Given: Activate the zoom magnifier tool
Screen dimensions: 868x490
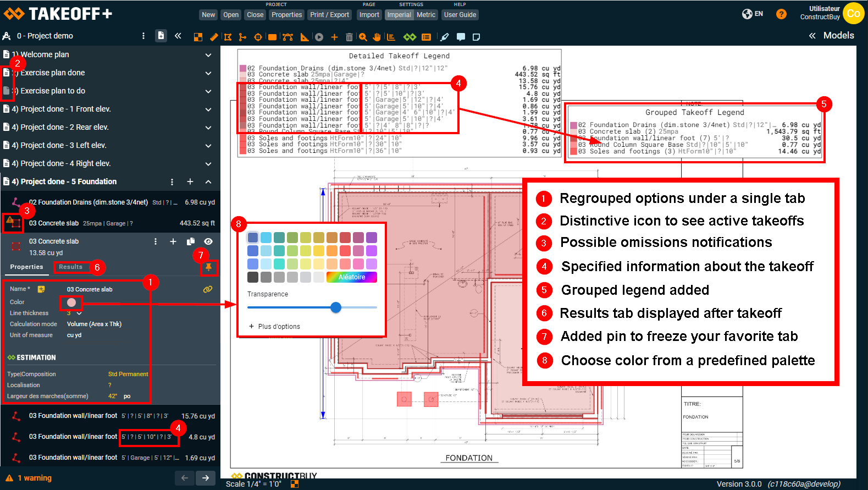Looking at the screenshot, I should [363, 37].
